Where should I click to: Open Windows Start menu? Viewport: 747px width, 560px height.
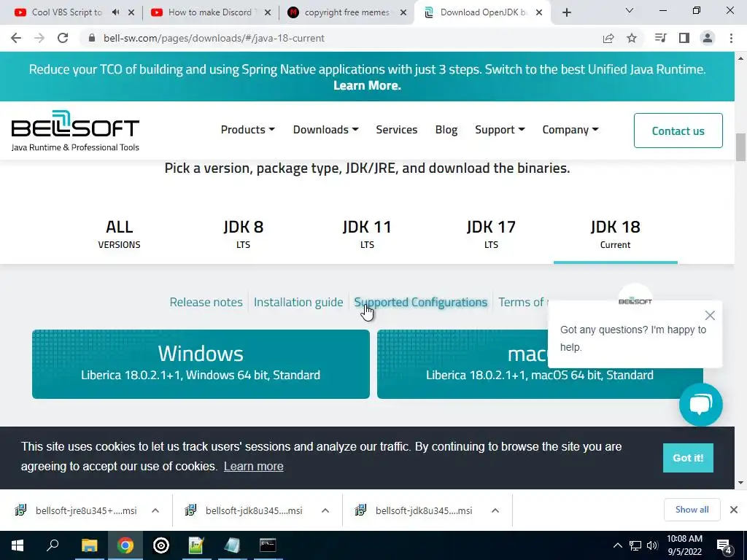point(18,545)
